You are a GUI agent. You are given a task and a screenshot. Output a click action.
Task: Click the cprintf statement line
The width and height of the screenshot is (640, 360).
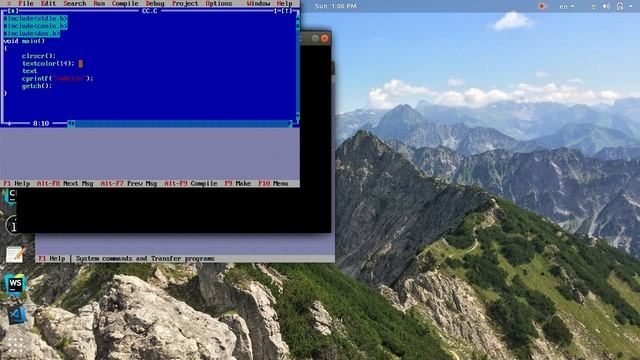(x=58, y=78)
